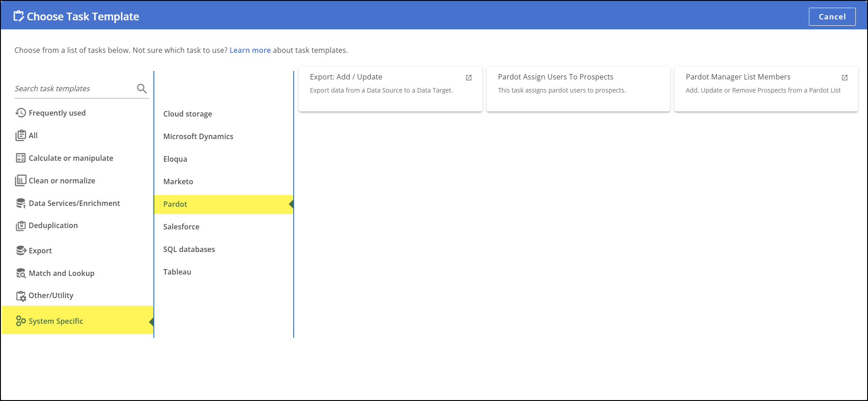Open Pardot Manager List Members external link icon
Screen dimensions: 868x401
845,78
